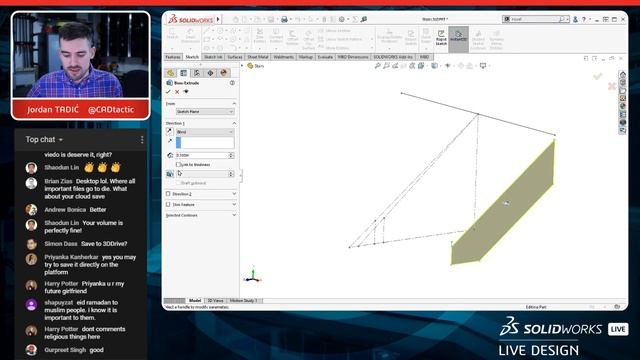640x360 pixels.
Task: Open the Appearances sphere icon in task pane
Action: tap(622, 106)
